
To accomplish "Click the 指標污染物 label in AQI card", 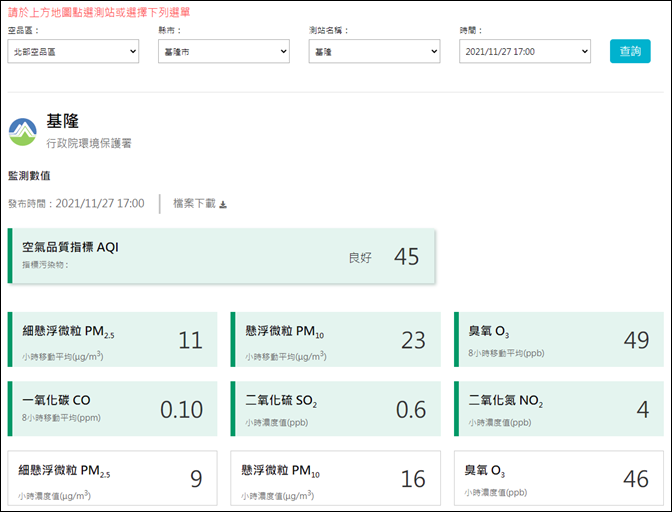I will pos(45,265).
